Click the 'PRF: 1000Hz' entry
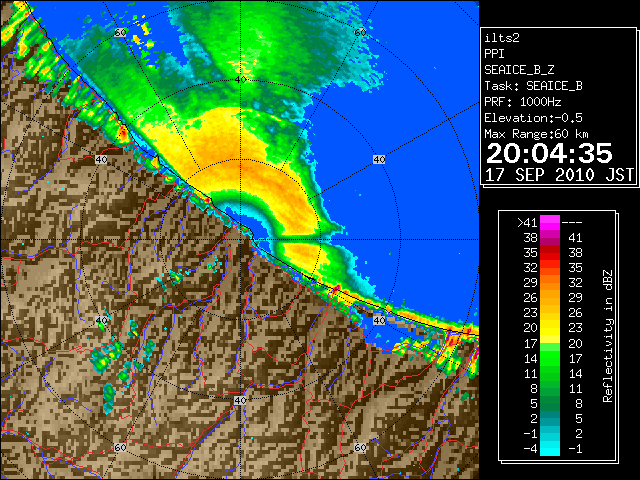 point(523,102)
